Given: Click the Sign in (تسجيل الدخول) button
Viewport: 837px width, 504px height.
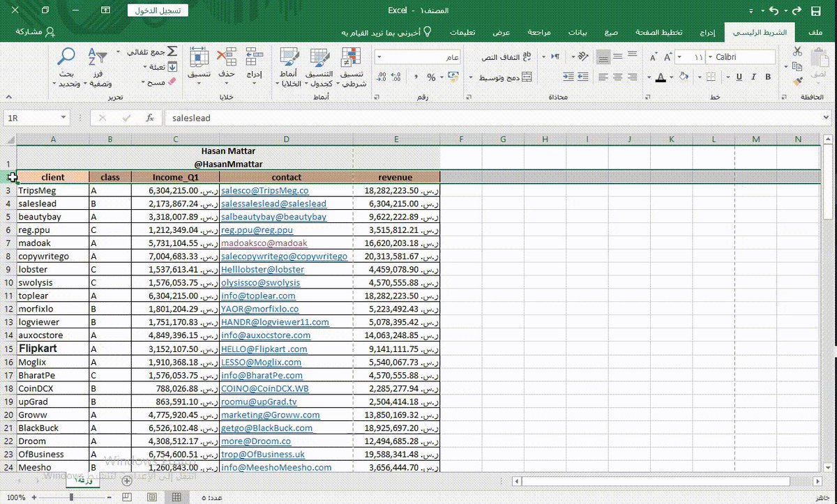Looking at the screenshot, I should pyautogui.click(x=158, y=10).
